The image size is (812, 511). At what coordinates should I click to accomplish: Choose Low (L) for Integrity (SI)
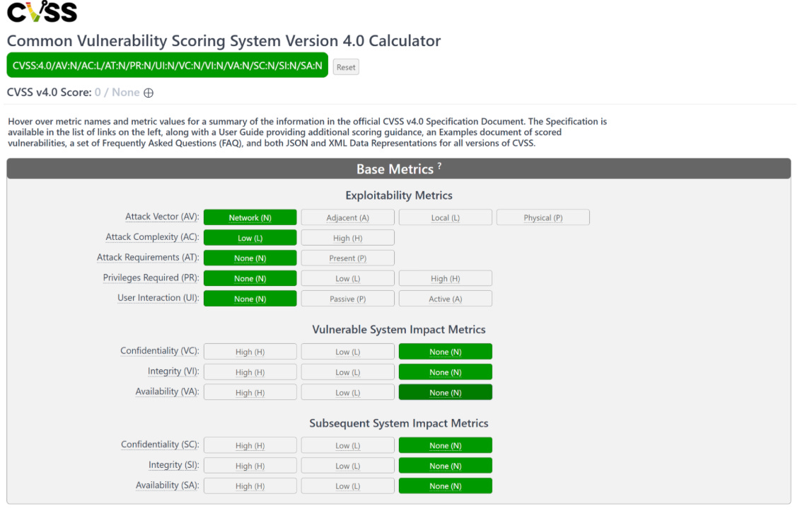point(347,466)
